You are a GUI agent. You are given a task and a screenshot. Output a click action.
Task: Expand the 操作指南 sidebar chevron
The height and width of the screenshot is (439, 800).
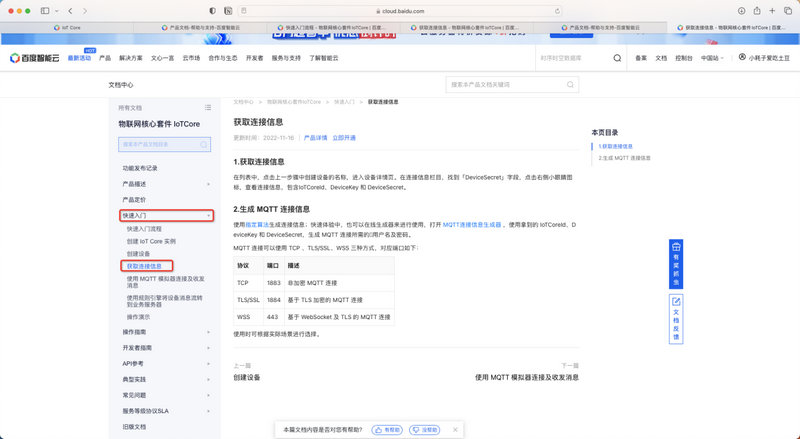208,332
